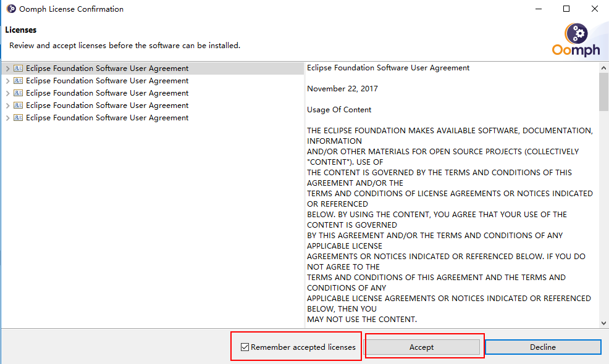
Task: Select the third Eclipse Foundation Software User Agreement
Action: 107,93
